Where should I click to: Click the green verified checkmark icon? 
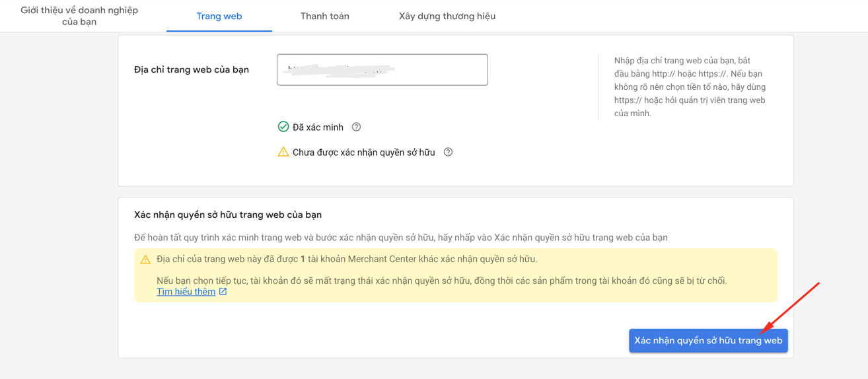tap(283, 127)
